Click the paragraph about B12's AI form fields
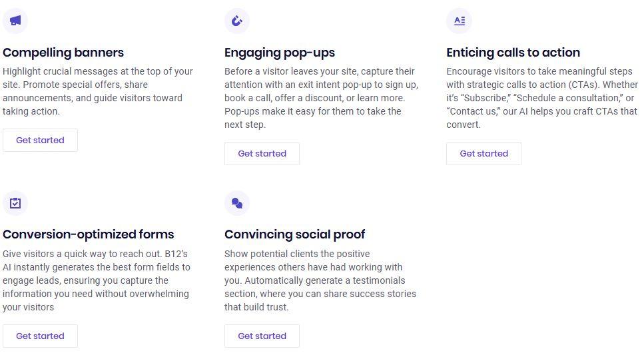Screen dimensions: 644x363 click(x=97, y=280)
